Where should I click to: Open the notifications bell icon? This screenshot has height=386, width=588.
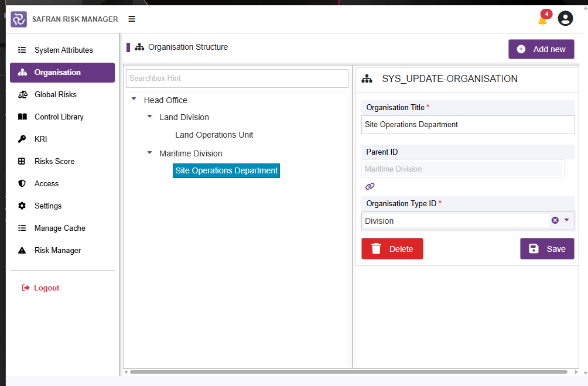tap(543, 19)
